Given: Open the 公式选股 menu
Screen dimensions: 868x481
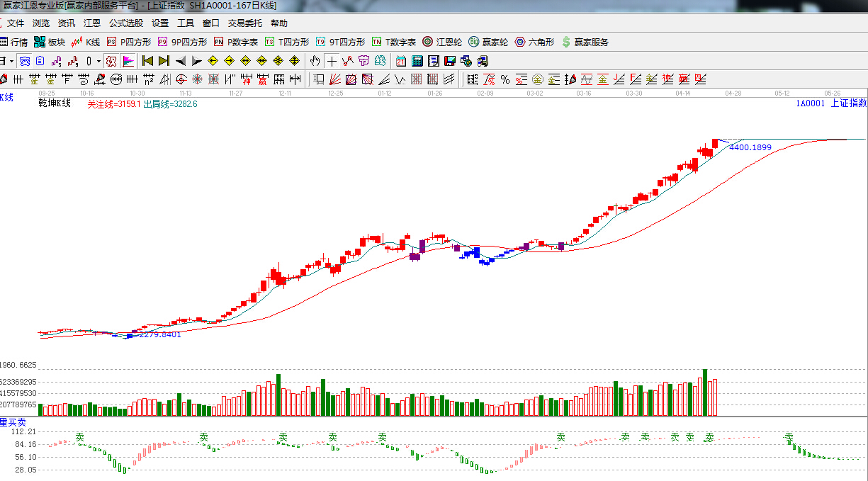Looking at the screenshot, I should click(125, 23).
